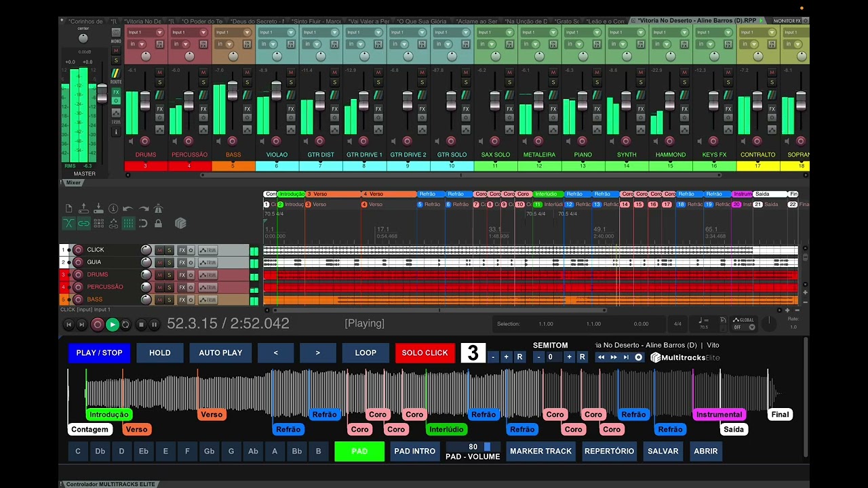Click the red SOLO CLICK button
Viewport: 868px width, 488px height.
[x=425, y=353]
